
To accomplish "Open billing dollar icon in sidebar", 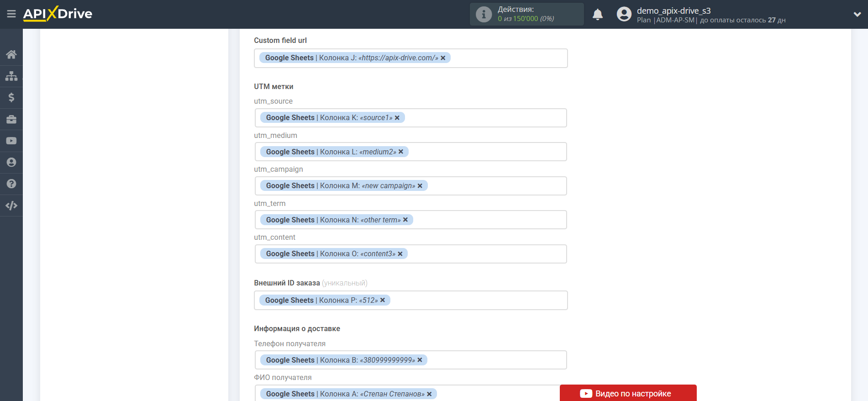I will click(x=11, y=97).
